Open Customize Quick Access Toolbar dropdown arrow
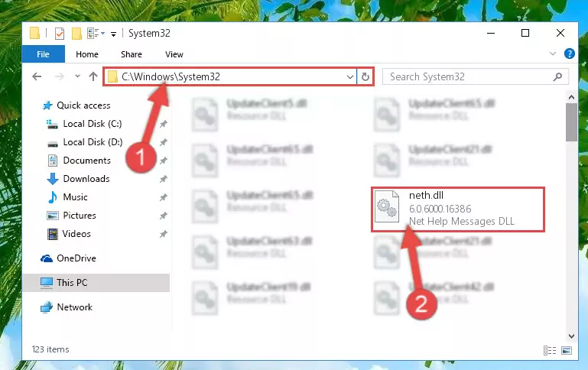Screen dimensions: 588x370 (113, 34)
